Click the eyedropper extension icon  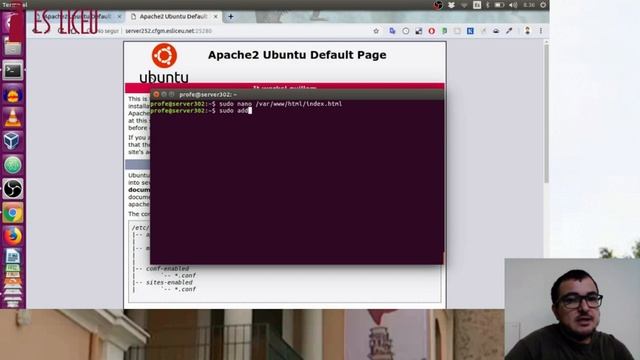(x=509, y=31)
